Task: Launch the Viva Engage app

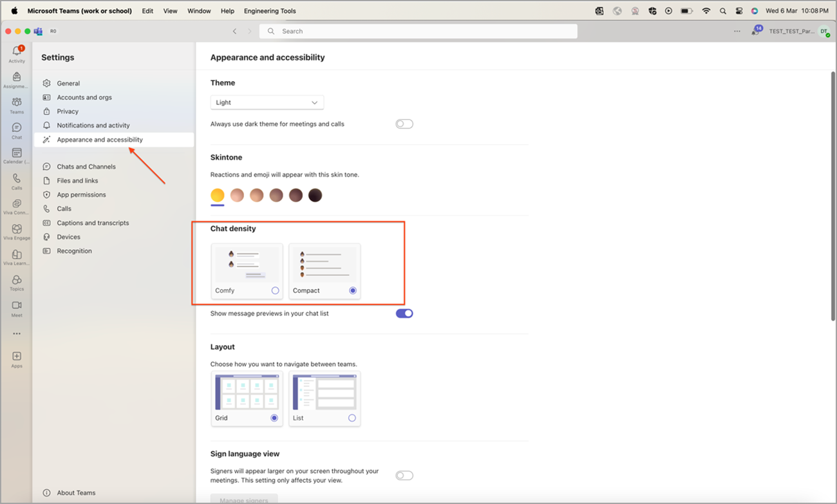Action: [17, 232]
